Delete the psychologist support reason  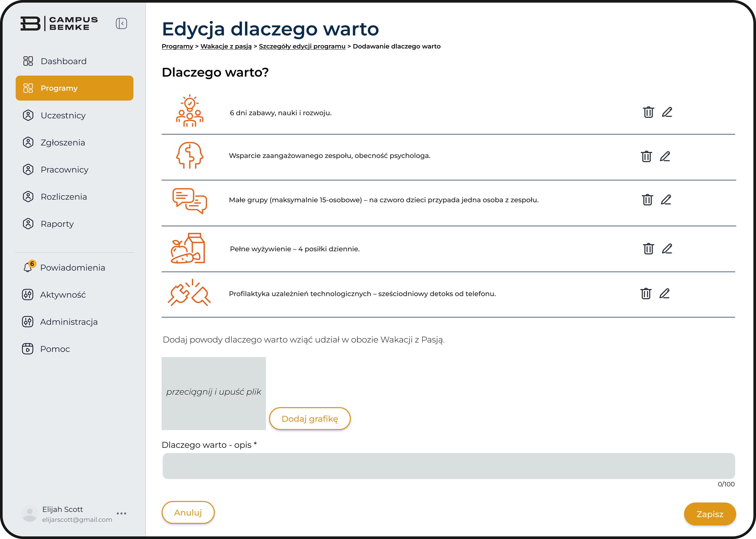click(x=646, y=156)
